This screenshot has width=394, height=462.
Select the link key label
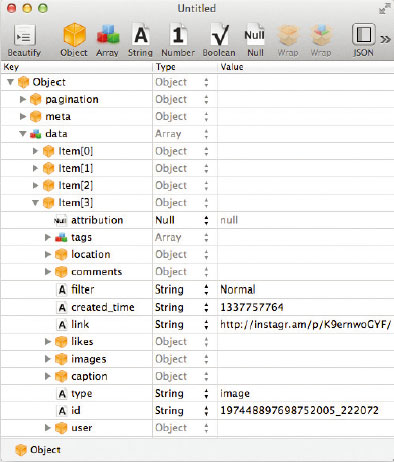80,324
